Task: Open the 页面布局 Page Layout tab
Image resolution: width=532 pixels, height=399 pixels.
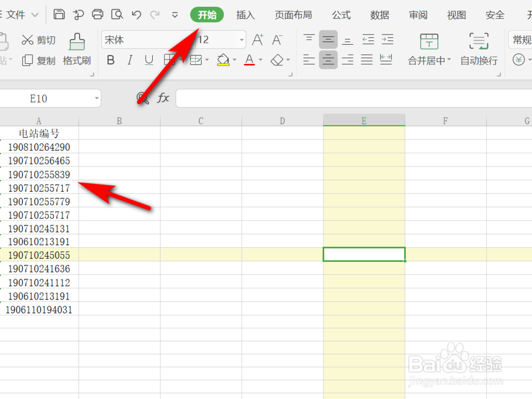Action: coord(293,15)
